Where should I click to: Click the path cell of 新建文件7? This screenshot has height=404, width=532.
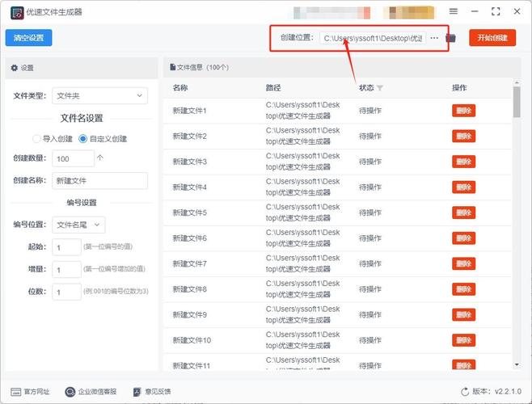[302, 263]
